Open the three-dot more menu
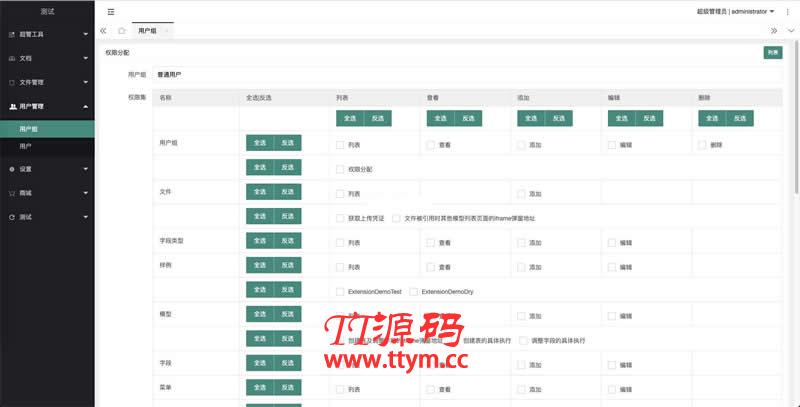 click(787, 12)
